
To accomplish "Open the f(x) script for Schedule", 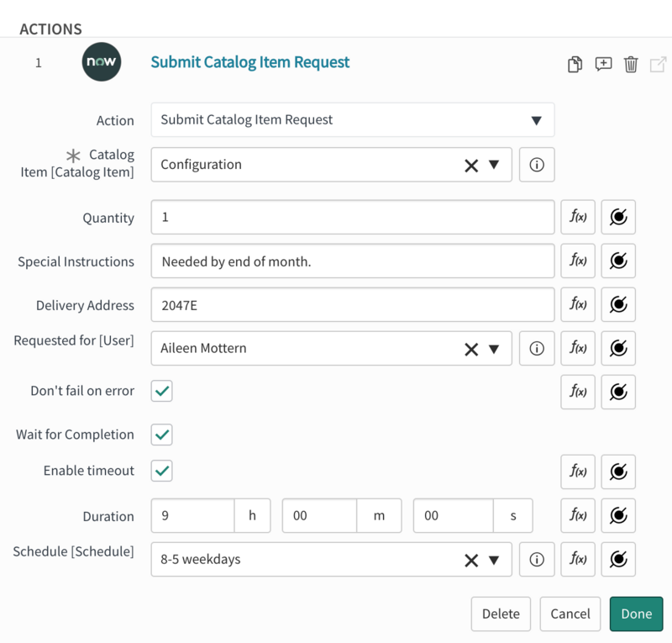I will [x=578, y=559].
